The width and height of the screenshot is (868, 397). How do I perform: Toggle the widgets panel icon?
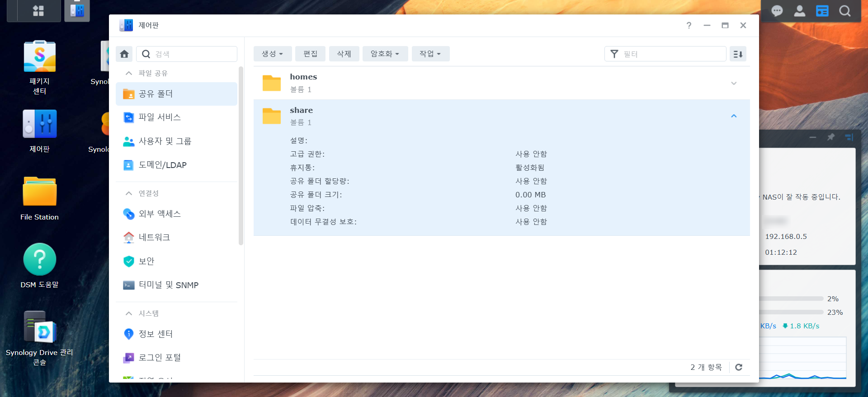click(x=822, y=11)
